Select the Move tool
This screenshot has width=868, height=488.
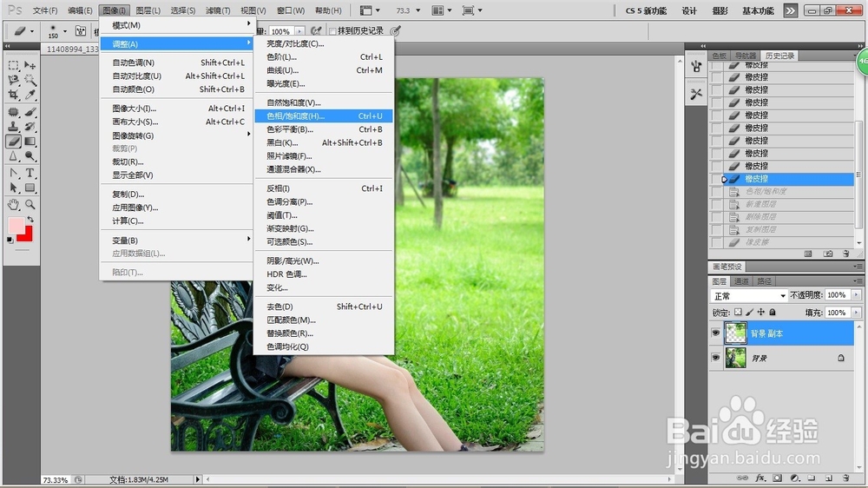30,65
